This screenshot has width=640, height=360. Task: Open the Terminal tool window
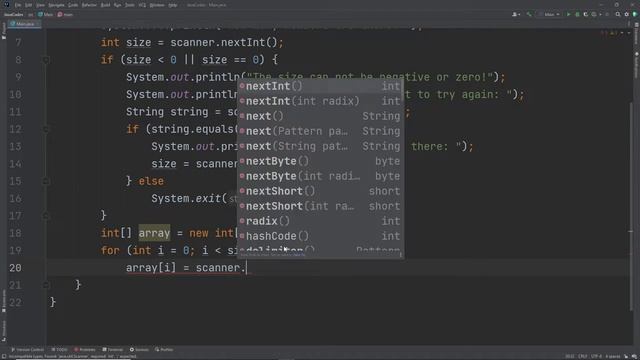point(113,350)
